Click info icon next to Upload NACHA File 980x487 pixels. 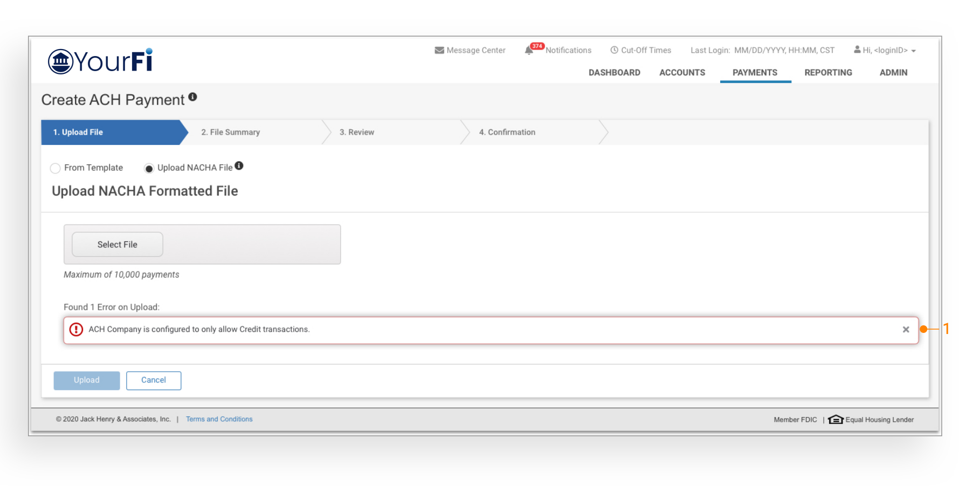coord(239,166)
